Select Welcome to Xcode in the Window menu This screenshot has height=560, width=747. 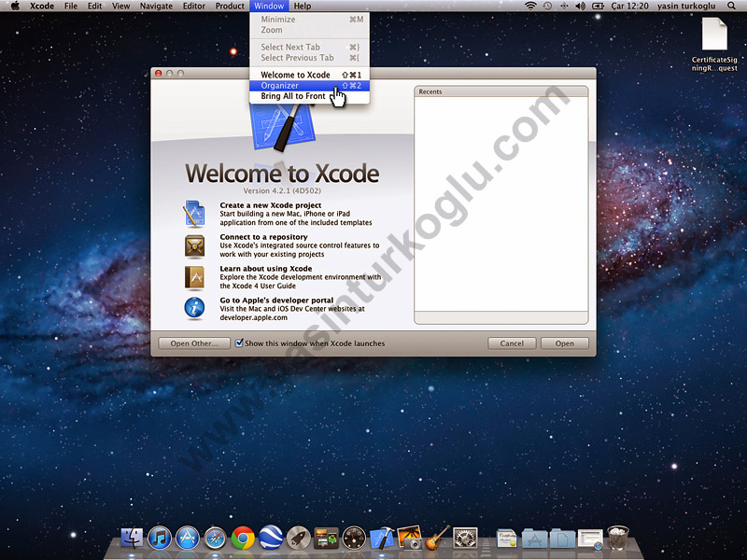pyautogui.click(x=310, y=75)
